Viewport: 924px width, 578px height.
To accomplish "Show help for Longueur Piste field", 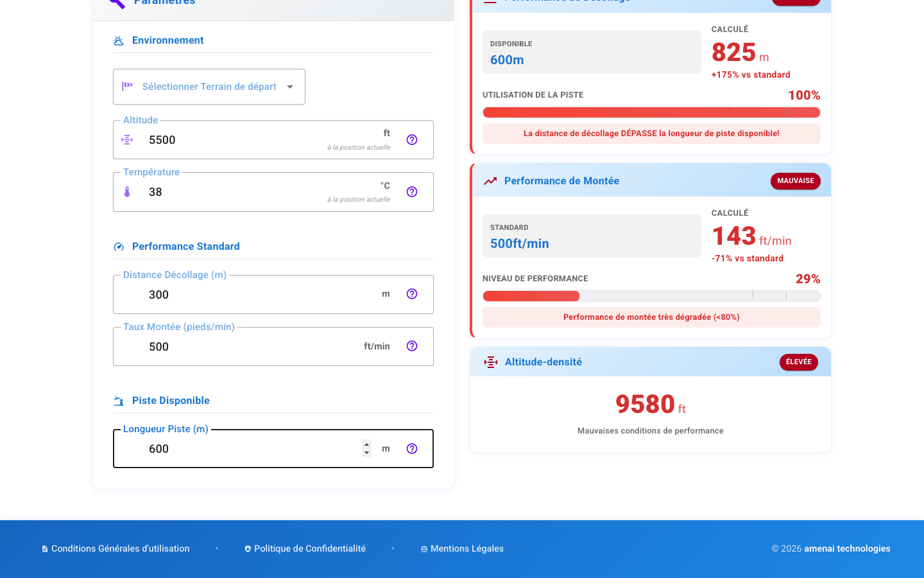I will 412,449.
